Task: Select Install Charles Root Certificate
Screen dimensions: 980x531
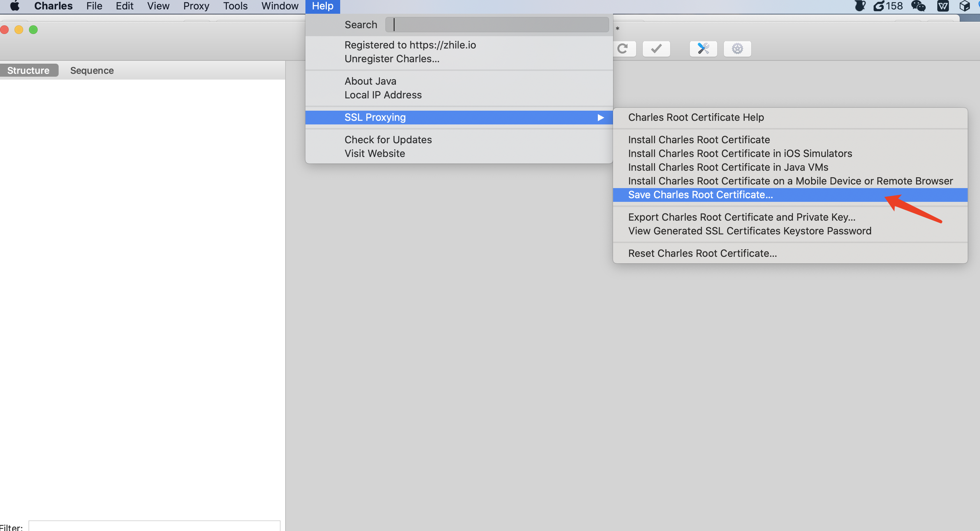Action: click(x=698, y=140)
